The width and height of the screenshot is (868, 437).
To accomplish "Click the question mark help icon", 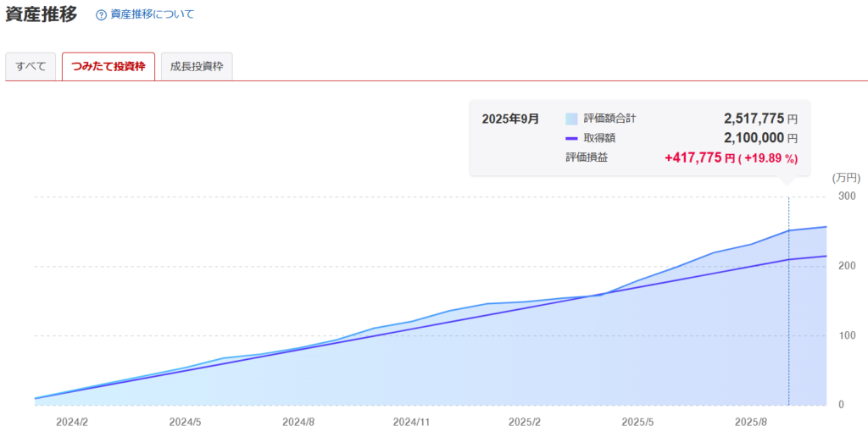I will pos(102,15).
